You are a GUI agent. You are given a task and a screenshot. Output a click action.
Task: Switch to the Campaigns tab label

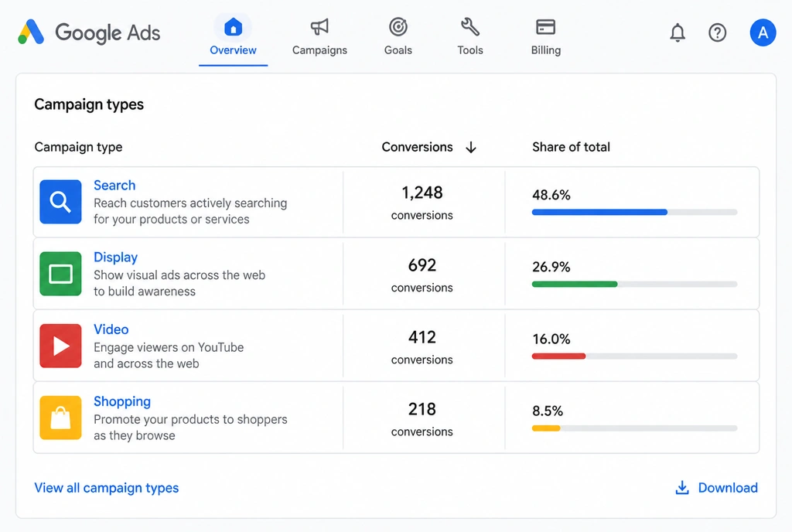319,50
